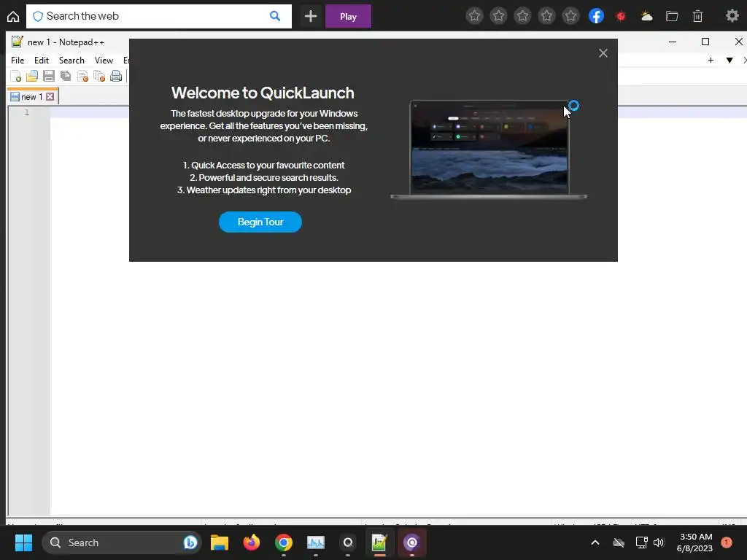Click the red bug icon
This screenshot has height=560, width=747.
[x=621, y=16]
